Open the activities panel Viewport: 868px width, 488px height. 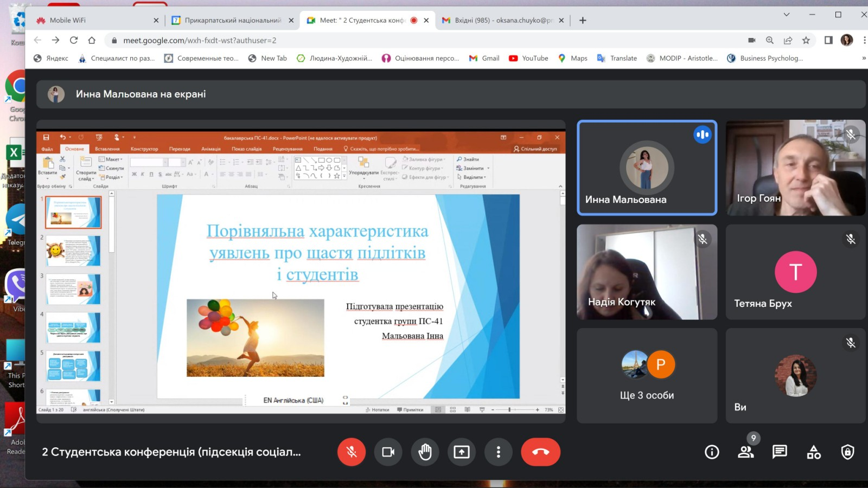pos(814,452)
